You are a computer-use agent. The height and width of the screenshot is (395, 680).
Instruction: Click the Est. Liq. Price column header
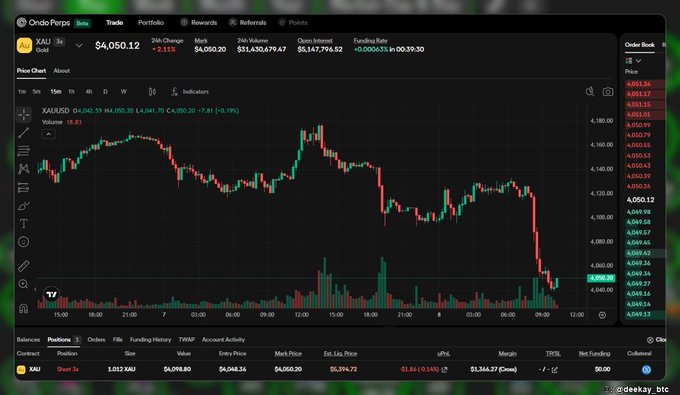[x=340, y=353]
